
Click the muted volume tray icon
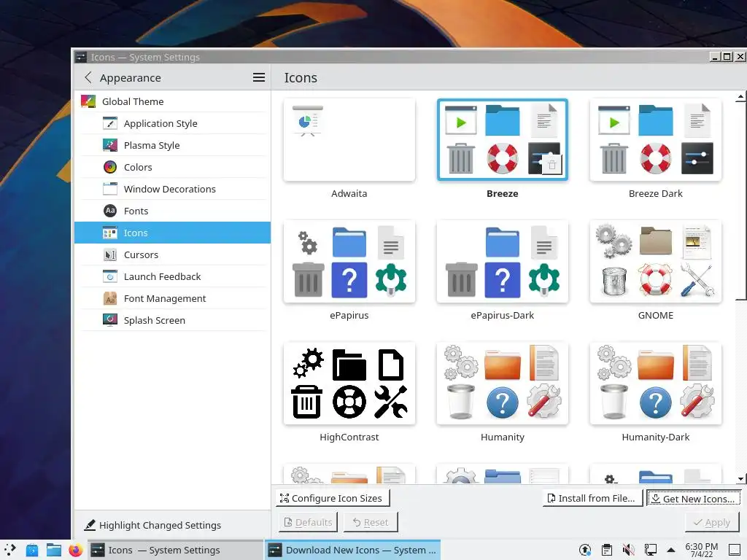click(x=628, y=550)
